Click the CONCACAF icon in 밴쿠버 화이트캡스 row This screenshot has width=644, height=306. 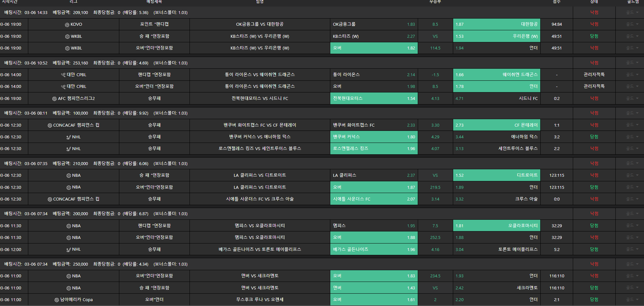50,125
